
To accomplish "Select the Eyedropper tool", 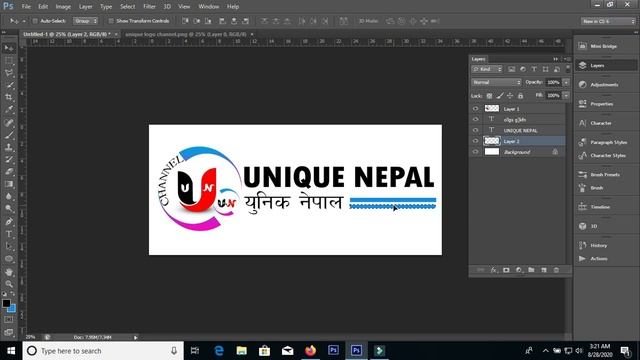I will click(9, 109).
